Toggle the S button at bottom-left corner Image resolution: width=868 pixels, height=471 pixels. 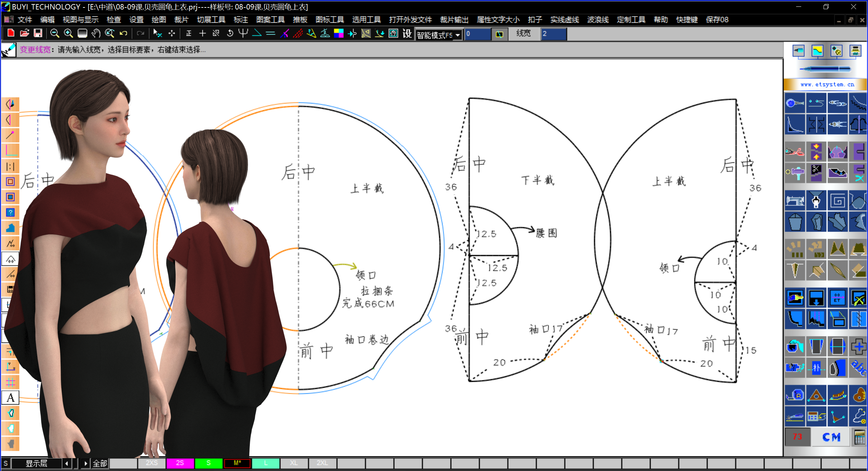[x=6, y=463]
